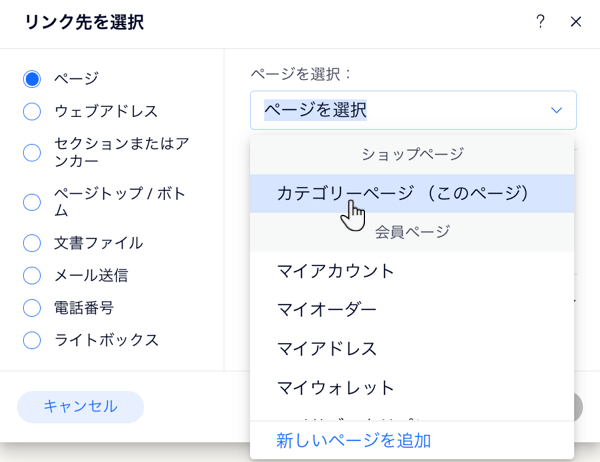Select the メール送信 radio option
The width and height of the screenshot is (600, 462).
[32, 275]
